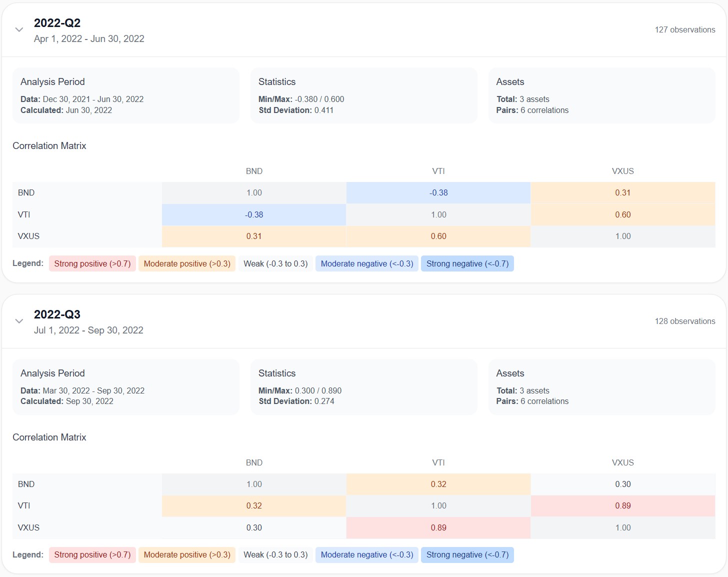Click the VTI column header in Q3 matrix
The image size is (728, 577).
click(x=438, y=462)
